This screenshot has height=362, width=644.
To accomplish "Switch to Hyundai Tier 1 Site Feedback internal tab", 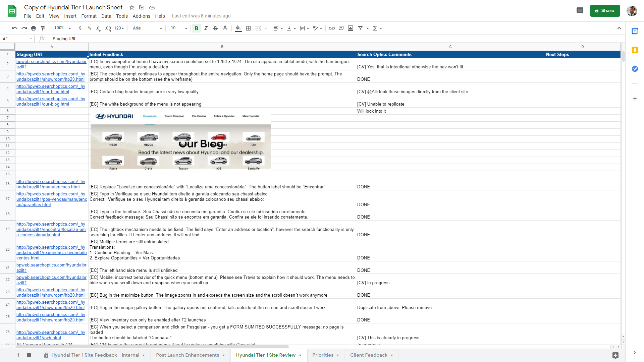I will tap(95, 355).
